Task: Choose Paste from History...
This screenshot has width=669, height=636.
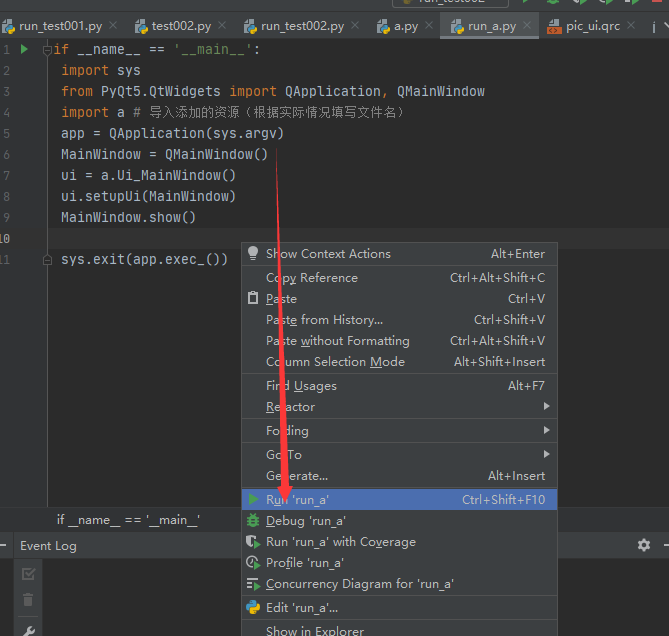Action: [x=399, y=319]
